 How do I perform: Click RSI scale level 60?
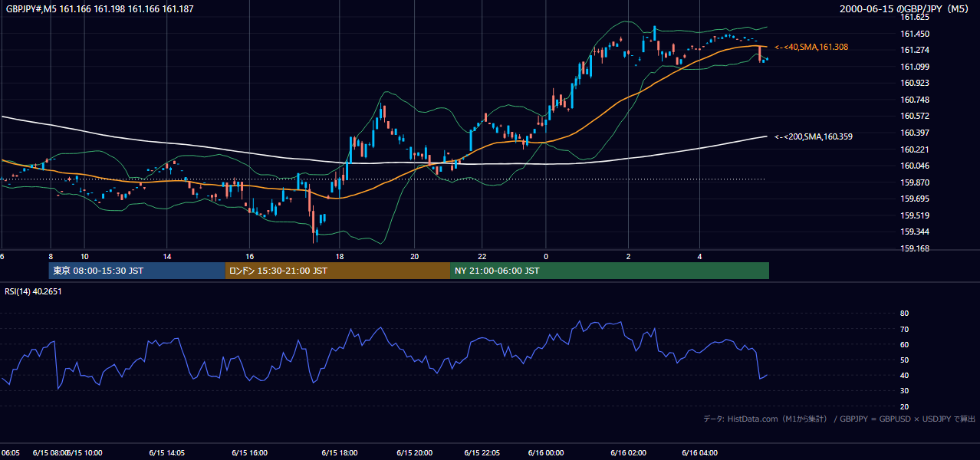click(904, 344)
